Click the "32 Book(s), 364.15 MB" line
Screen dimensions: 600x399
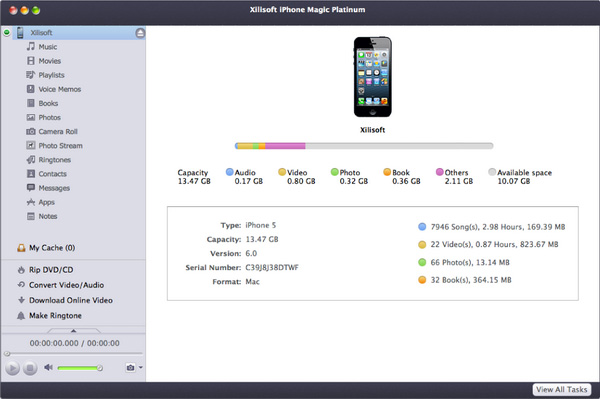coord(471,280)
